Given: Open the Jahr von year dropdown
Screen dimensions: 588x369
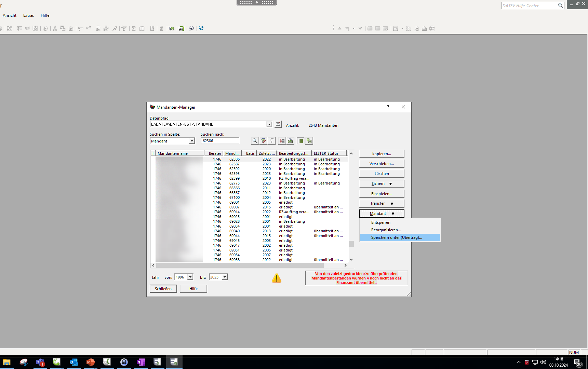Looking at the screenshot, I should pyautogui.click(x=190, y=277).
